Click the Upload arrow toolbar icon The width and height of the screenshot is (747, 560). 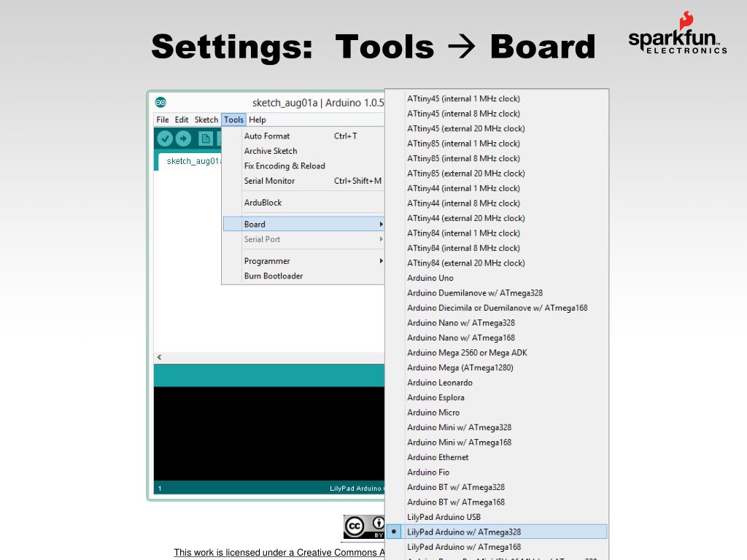(183, 139)
